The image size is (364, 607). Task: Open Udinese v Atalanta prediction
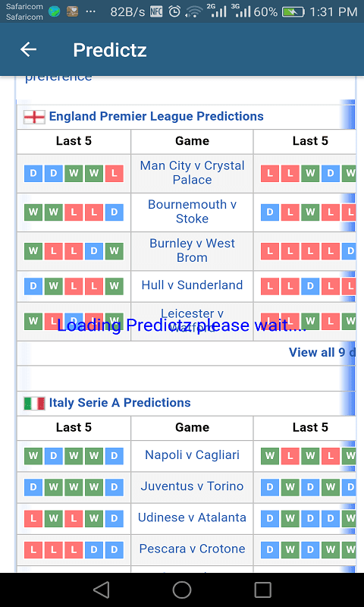pyautogui.click(x=193, y=517)
